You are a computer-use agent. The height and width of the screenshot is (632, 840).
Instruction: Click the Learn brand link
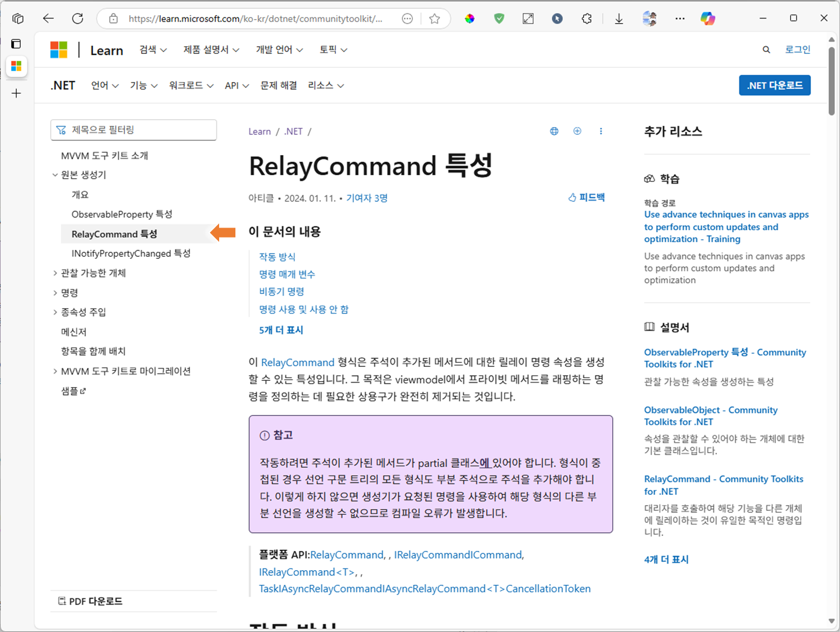point(107,51)
